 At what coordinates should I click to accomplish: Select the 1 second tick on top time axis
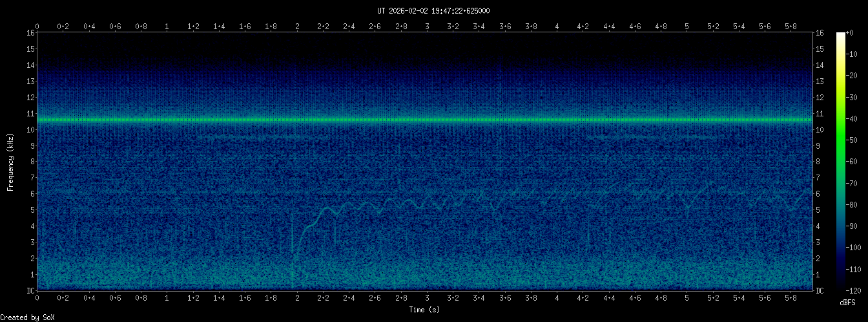pos(167,26)
